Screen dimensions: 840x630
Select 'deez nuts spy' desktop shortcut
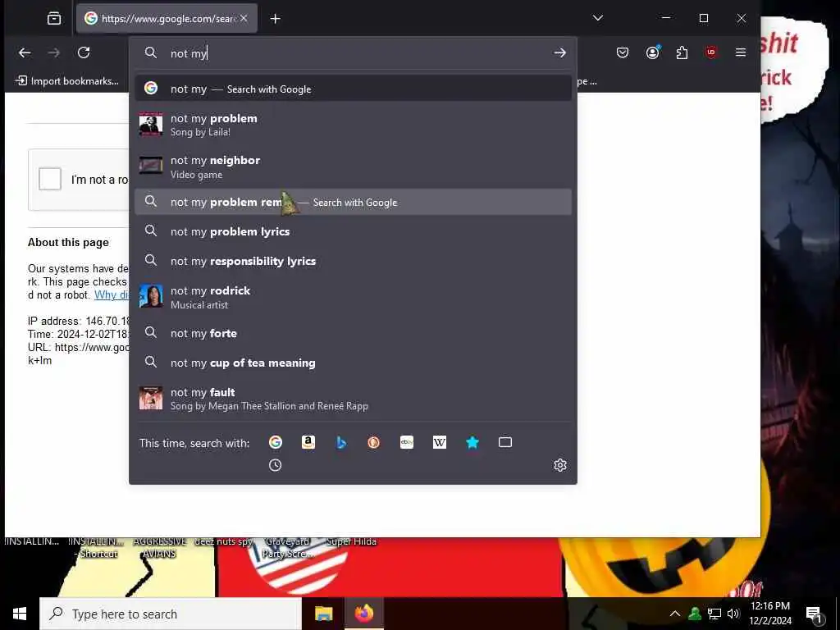click(x=223, y=541)
